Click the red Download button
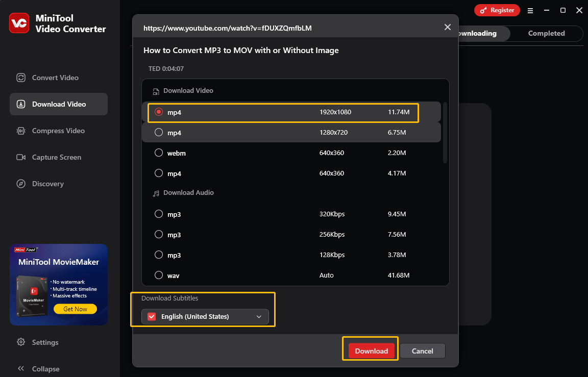Image resolution: width=588 pixels, height=377 pixels. pyautogui.click(x=371, y=351)
